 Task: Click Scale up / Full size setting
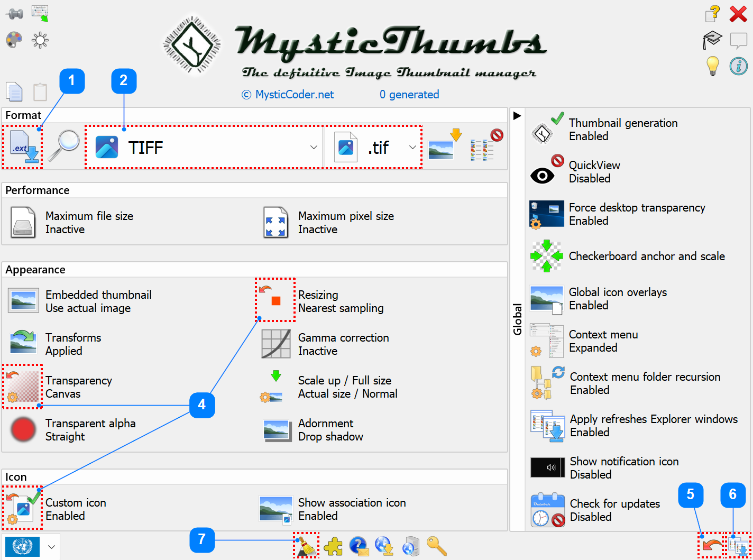click(x=328, y=387)
